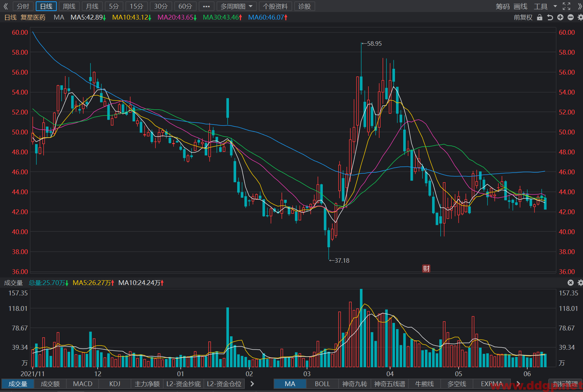Open volume panel settings gear
The height and width of the screenshot is (392, 583).
click(x=580, y=283)
